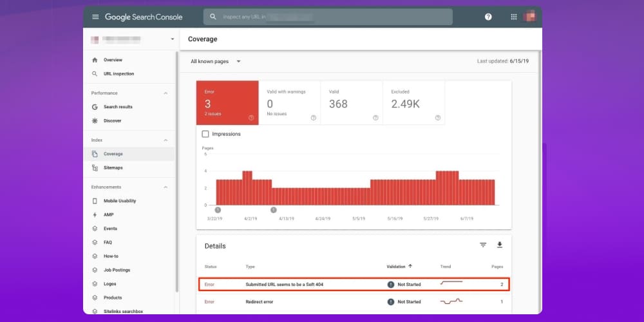Click the first chart annotation marker
This screenshot has width=644, height=322.
(218, 210)
